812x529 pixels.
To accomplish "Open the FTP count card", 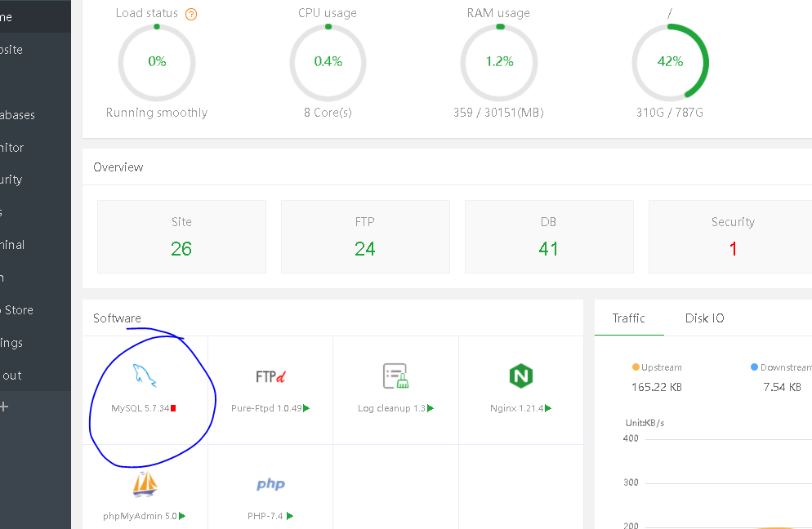I will [x=365, y=237].
